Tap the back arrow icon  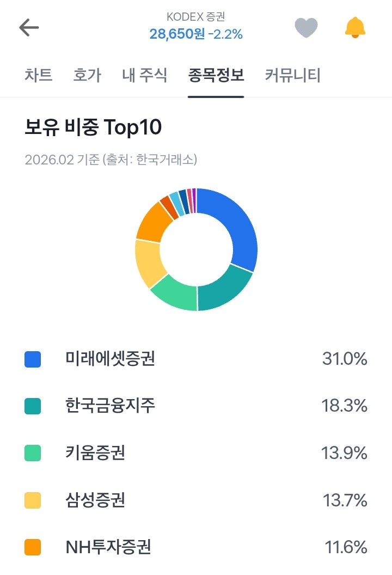tap(29, 28)
